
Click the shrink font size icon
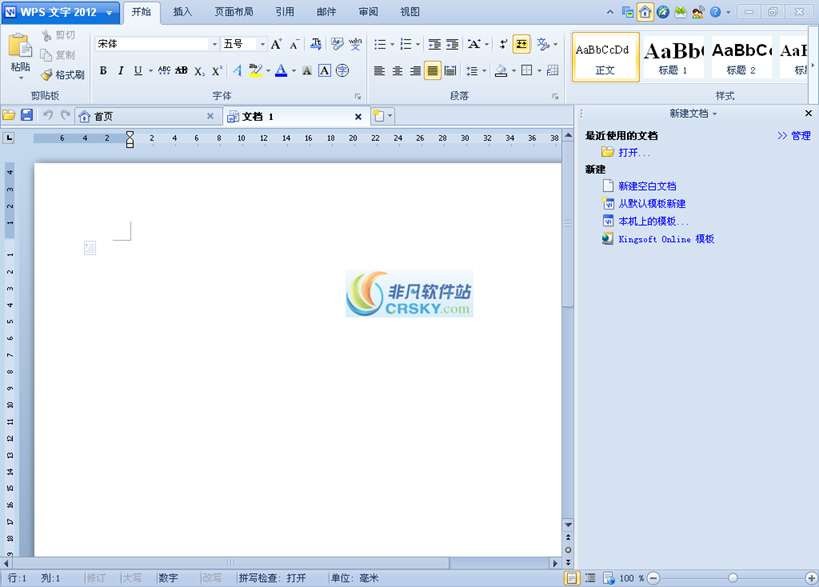pos(294,45)
